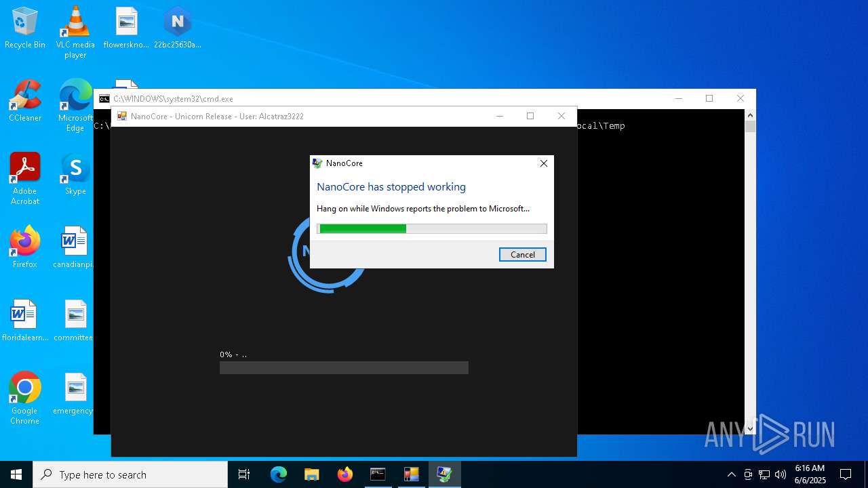The image size is (868, 488).
Task: Click the cmd.exe scrollbar up arrow
Action: click(750, 115)
